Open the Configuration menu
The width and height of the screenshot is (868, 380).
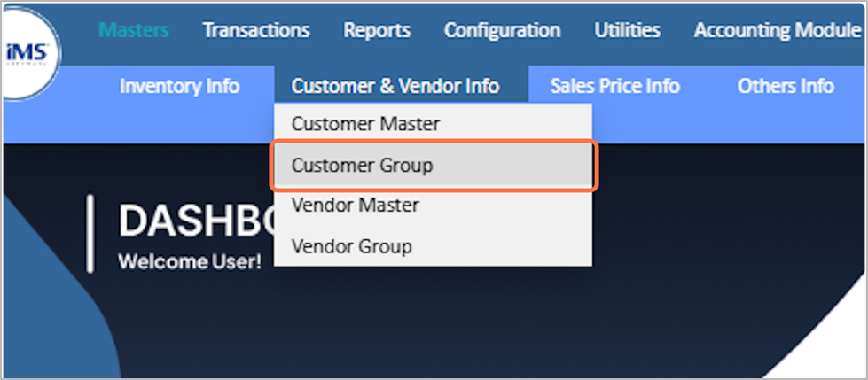tap(502, 30)
